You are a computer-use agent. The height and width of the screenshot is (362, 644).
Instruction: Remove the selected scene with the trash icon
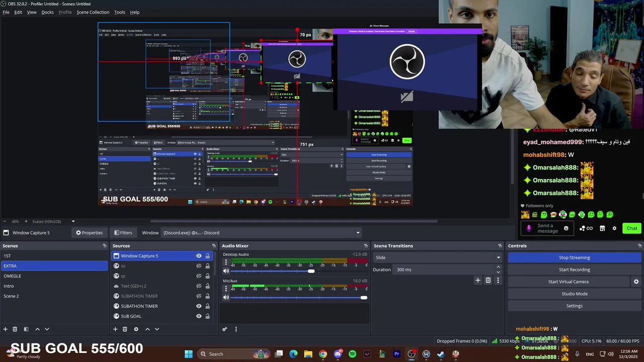15,329
